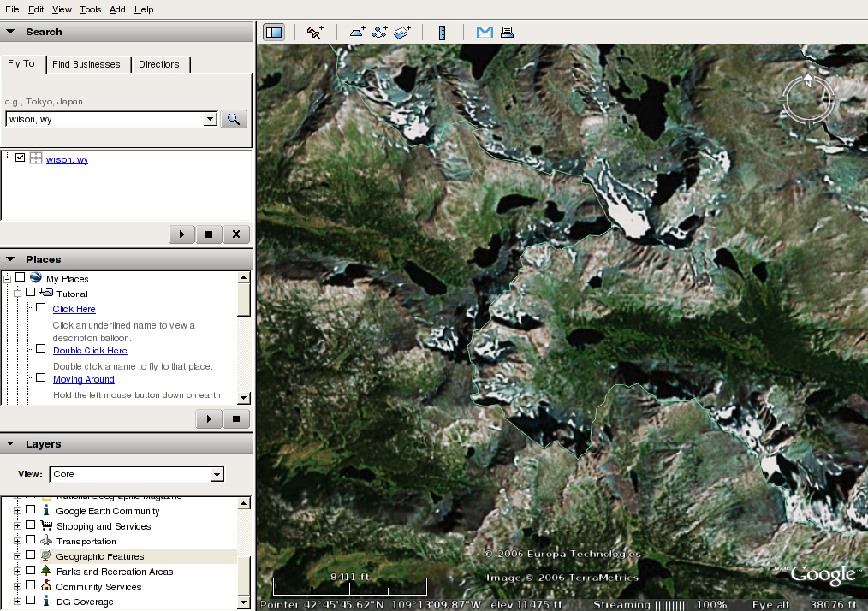Collapse the Tutorial tree node
The height and width of the screenshot is (611, 868).
pos(18,294)
